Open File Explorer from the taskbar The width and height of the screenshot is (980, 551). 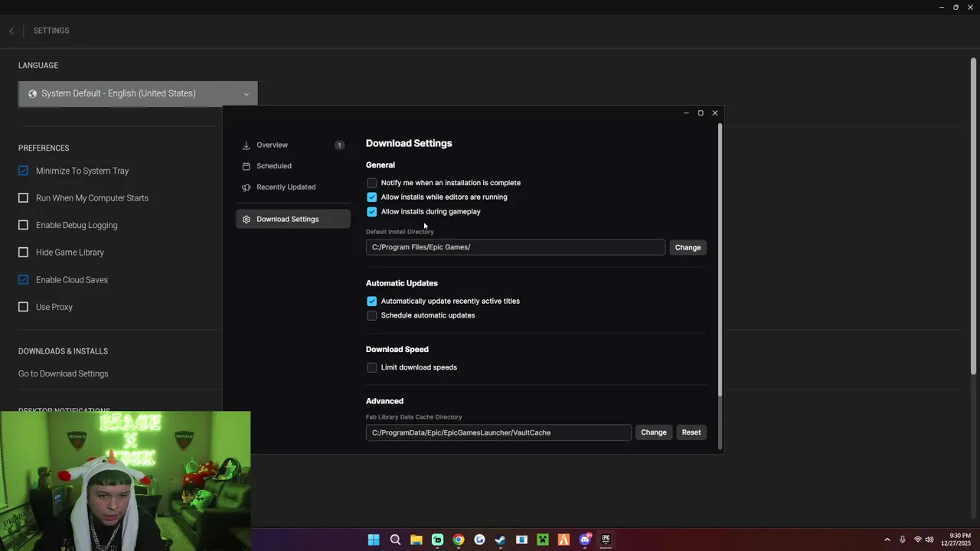pyautogui.click(x=416, y=540)
